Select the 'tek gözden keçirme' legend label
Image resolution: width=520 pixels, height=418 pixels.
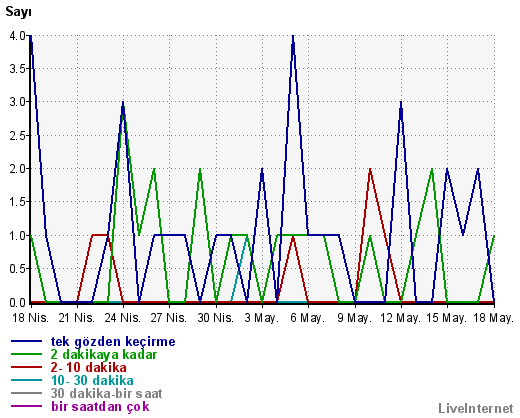(113, 342)
